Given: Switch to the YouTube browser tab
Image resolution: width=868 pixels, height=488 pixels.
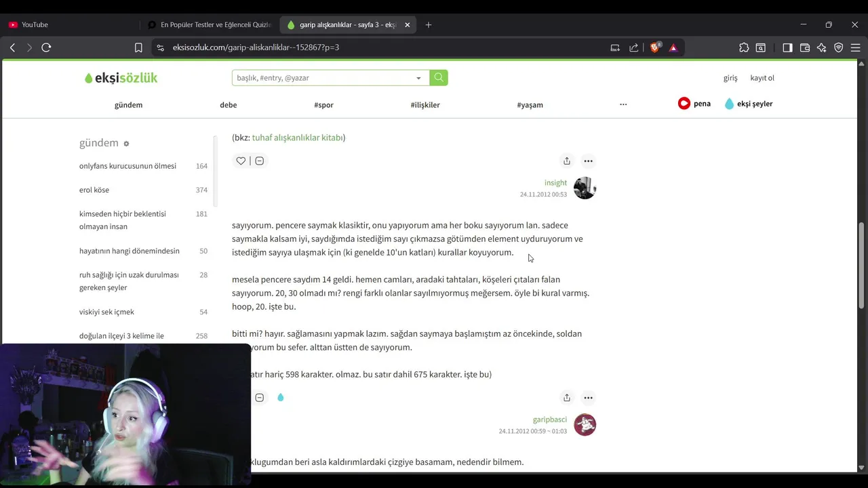Looking at the screenshot, I should (71, 24).
